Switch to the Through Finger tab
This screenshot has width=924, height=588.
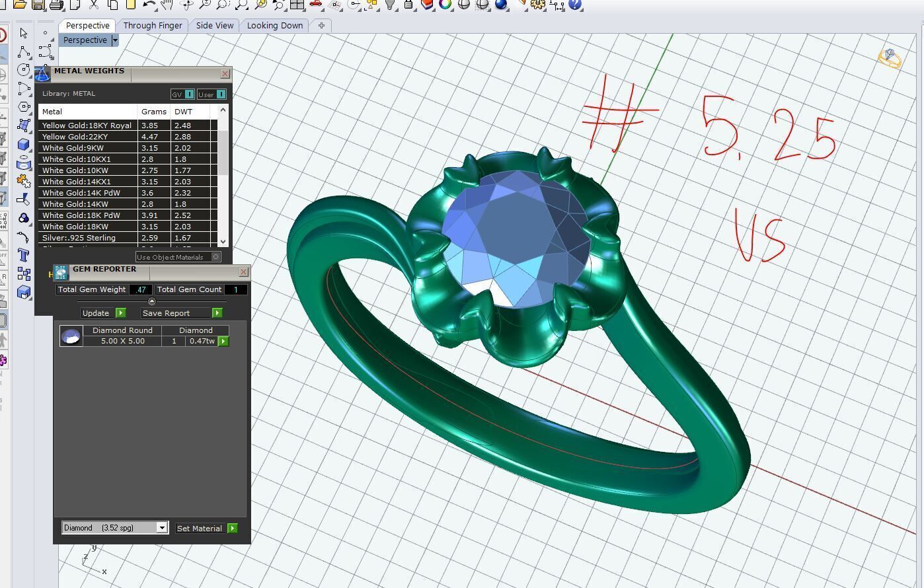pos(153,25)
